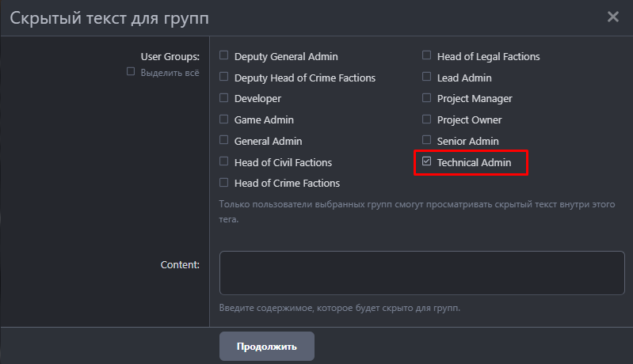Check the Project Manager group
The width and height of the screenshot is (633, 364).
coord(427,98)
